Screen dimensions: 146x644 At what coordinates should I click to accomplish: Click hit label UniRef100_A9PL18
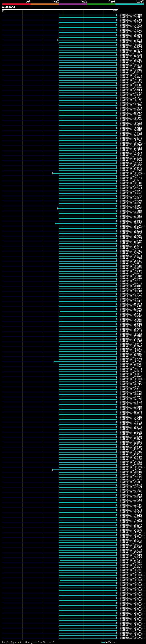(x=131, y=281)
